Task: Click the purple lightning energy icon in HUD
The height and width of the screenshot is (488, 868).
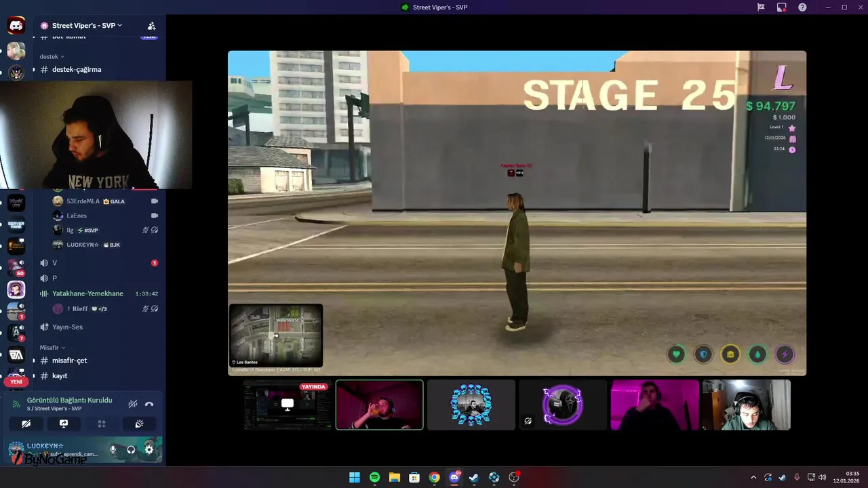Action: tap(785, 354)
